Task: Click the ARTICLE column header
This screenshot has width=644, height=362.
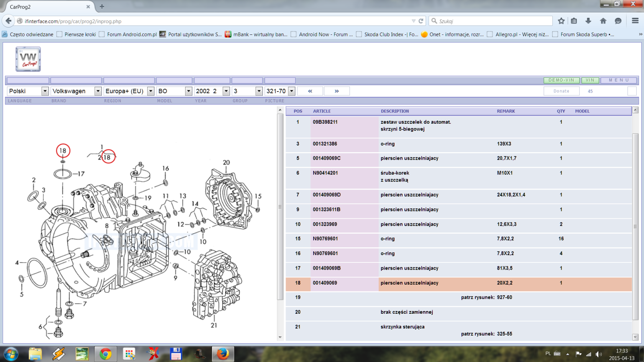Action: [322, 111]
